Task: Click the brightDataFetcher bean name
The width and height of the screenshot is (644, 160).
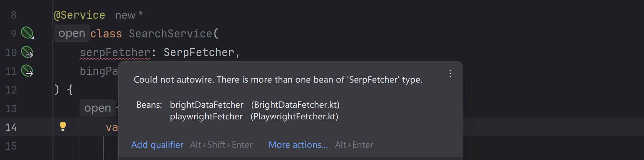Action: 207,105
